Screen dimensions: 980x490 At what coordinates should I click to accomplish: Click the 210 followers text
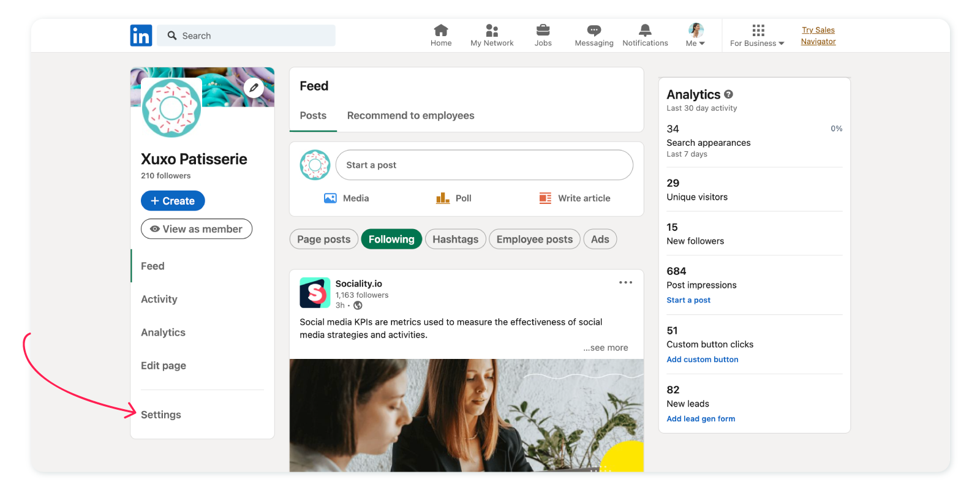165,176
